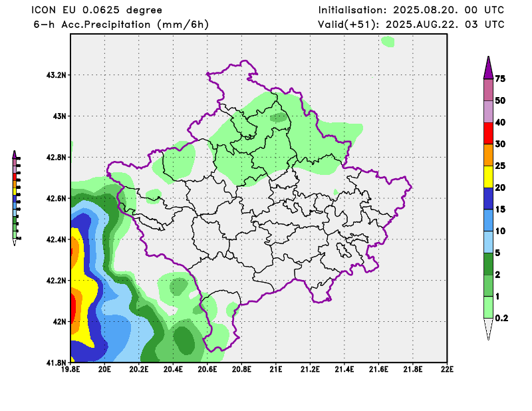532x411 pixels.
Task: Click the '21.6E' longitude label
Action: tap(378, 369)
